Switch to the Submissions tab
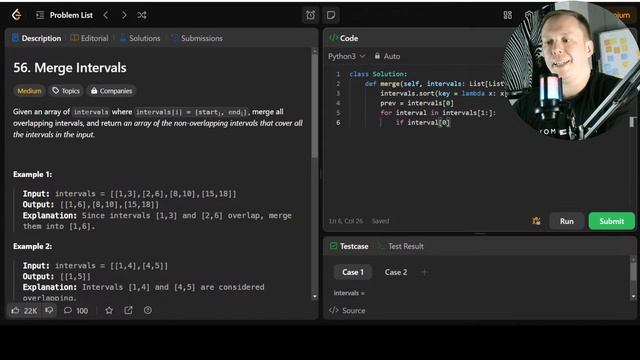The height and width of the screenshot is (360, 640). click(x=197, y=38)
